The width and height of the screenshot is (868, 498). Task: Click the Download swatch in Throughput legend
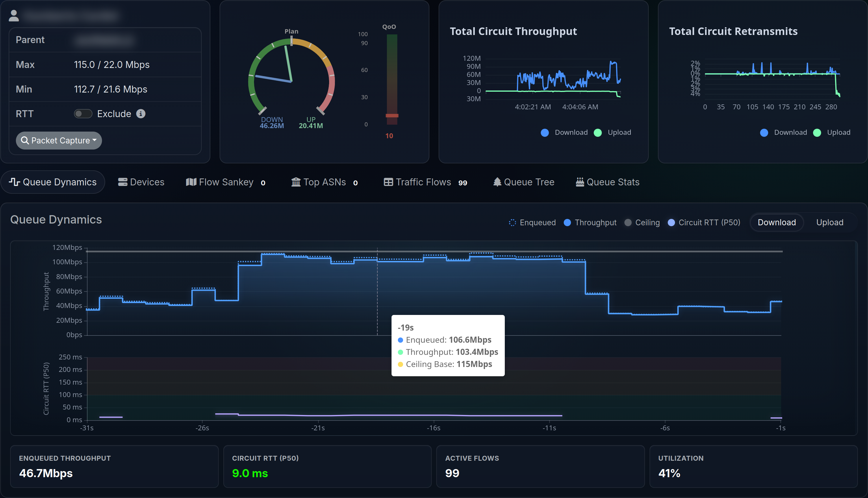coord(545,133)
